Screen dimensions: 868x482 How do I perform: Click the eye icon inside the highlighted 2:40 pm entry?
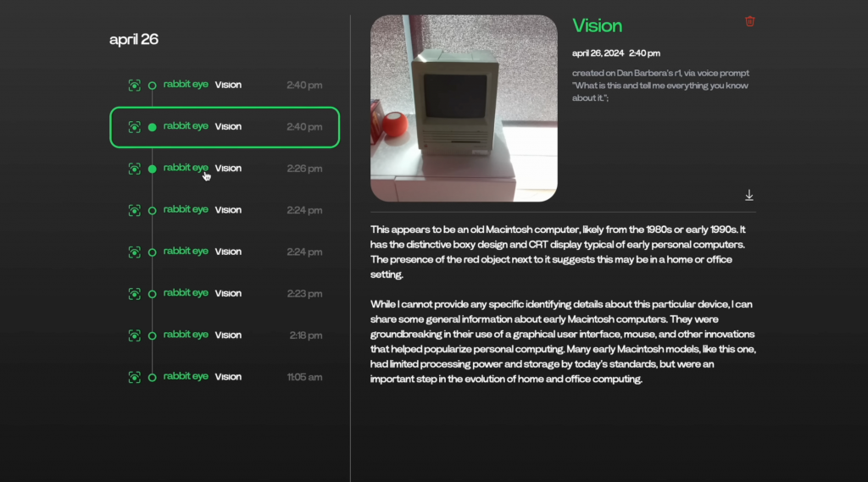coord(134,127)
